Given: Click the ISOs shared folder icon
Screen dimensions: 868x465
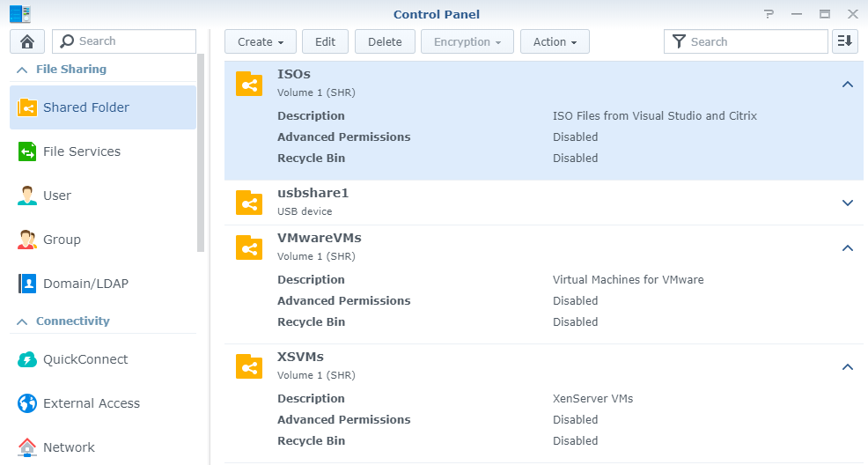Looking at the screenshot, I should [250, 84].
